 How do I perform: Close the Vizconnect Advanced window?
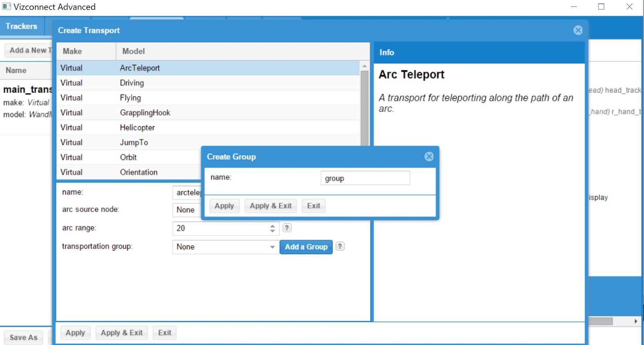[630, 7]
